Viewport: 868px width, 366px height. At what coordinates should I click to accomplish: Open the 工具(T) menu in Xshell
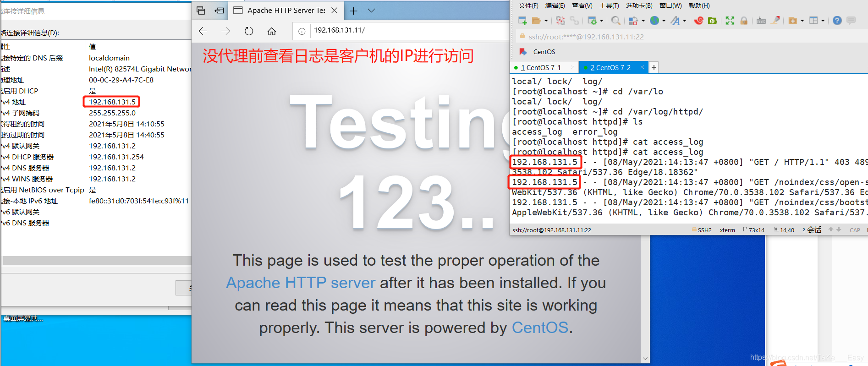coord(609,5)
